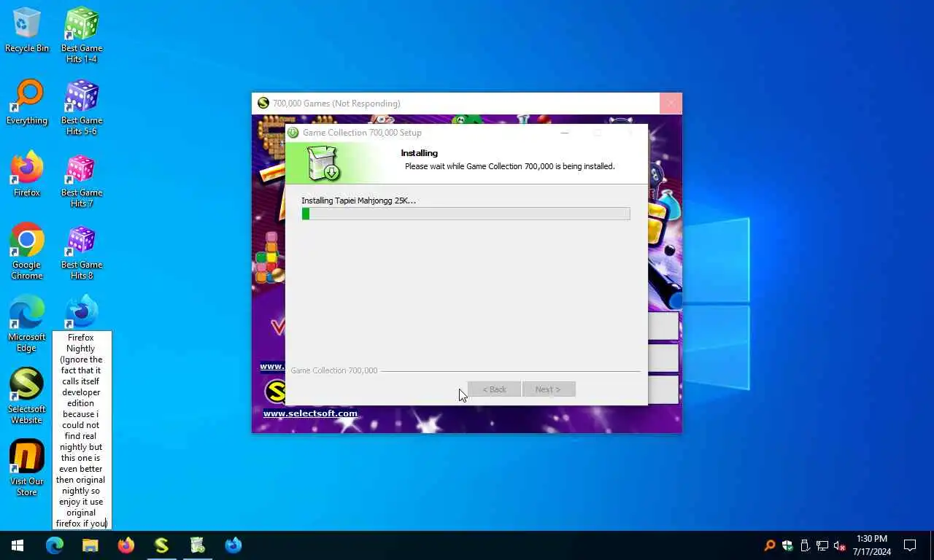Open Best Game Hits 7 shortcut
This screenshot has height=560, width=934.
click(x=82, y=179)
